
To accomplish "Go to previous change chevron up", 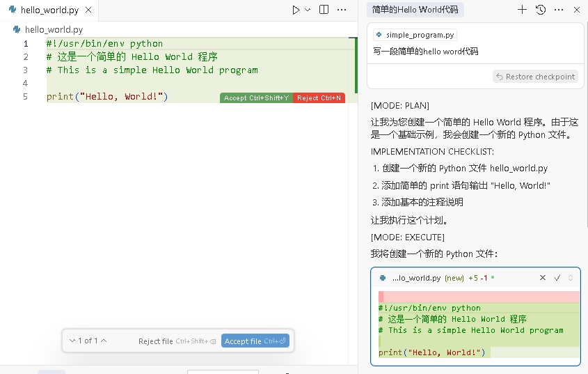I will pyautogui.click(x=104, y=341).
